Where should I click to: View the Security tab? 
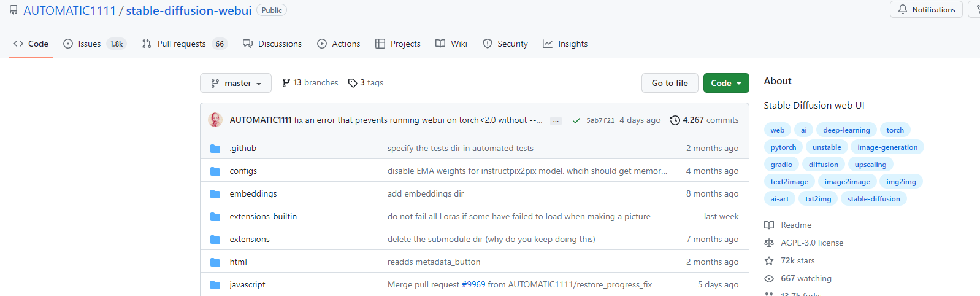[505, 44]
